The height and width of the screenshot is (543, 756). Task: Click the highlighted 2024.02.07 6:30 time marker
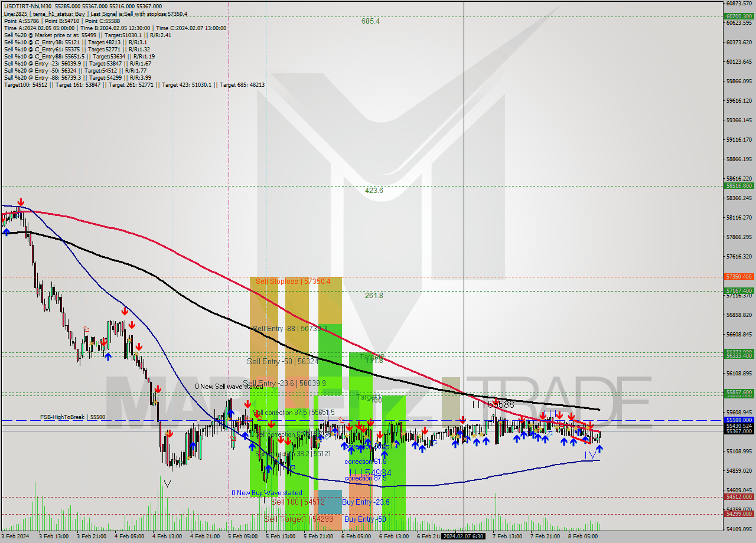[464, 537]
